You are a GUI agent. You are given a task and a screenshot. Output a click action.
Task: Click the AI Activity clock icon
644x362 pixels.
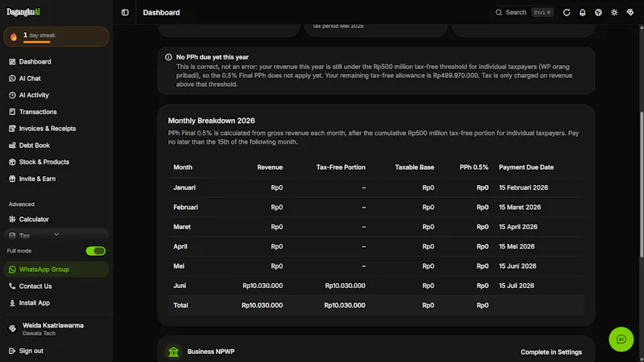click(x=12, y=95)
